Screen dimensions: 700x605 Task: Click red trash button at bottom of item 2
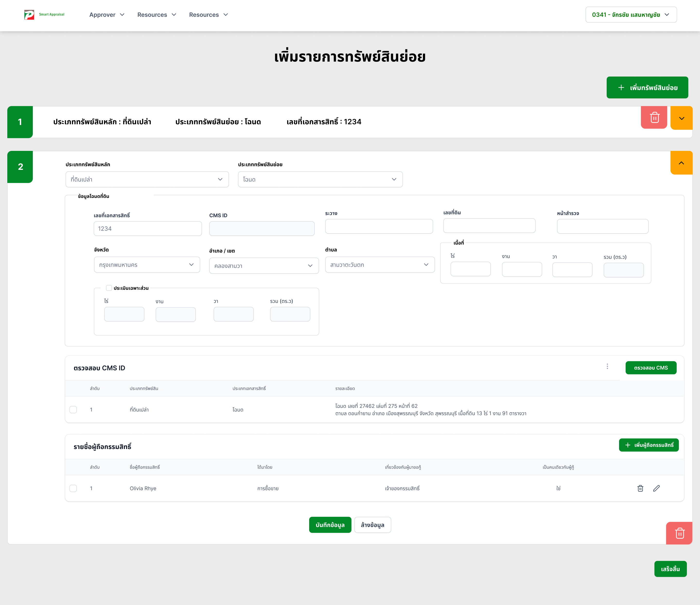click(679, 533)
